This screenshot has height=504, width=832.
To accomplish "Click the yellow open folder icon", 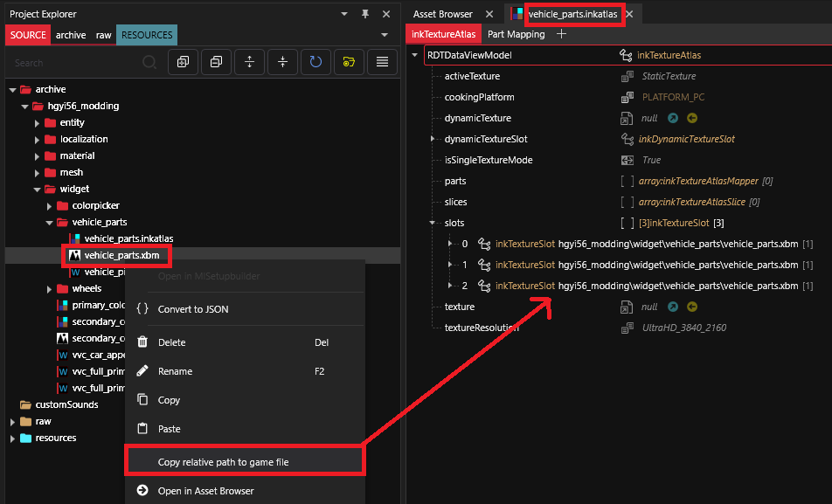I will click(x=349, y=62).
